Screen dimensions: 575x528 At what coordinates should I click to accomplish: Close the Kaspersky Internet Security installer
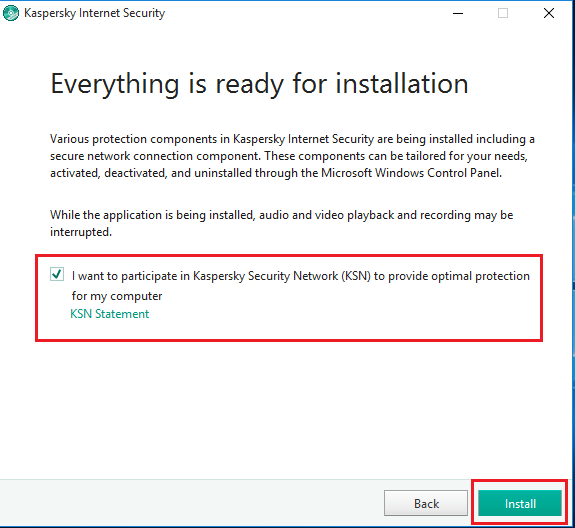(549, 13)
